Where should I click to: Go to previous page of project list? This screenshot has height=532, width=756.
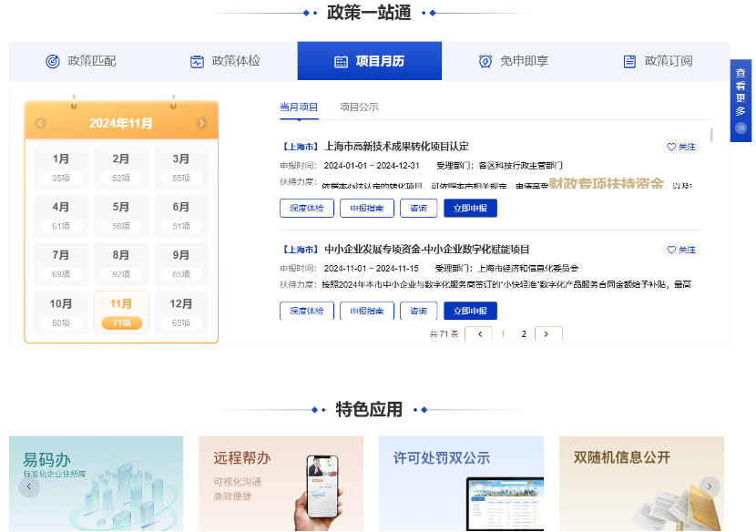[x=478, y=334]
